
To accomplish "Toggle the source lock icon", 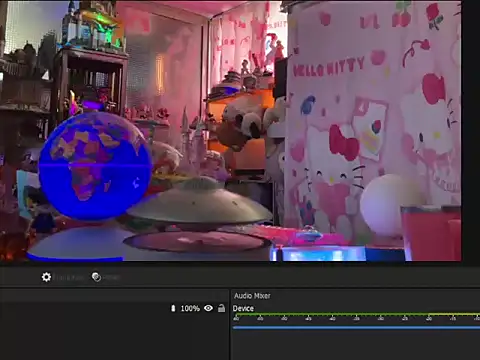I will tap(221, 308).
